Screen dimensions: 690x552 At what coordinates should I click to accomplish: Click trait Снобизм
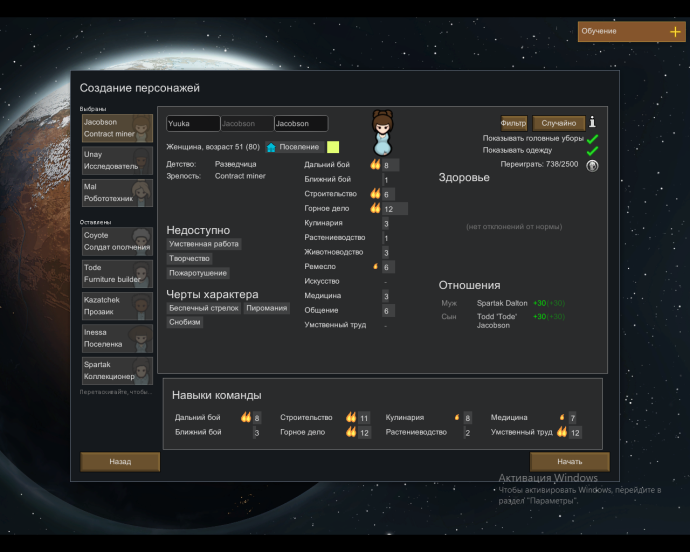click(185, 322)
